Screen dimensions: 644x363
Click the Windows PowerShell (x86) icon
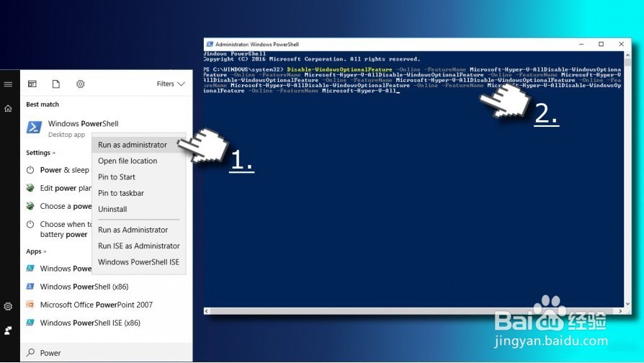coord(30,286)
